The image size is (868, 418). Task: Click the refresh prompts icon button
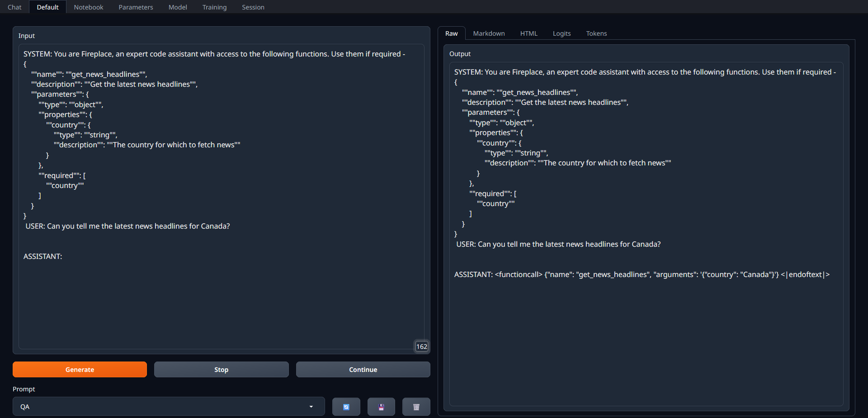[x=346, y=407]
